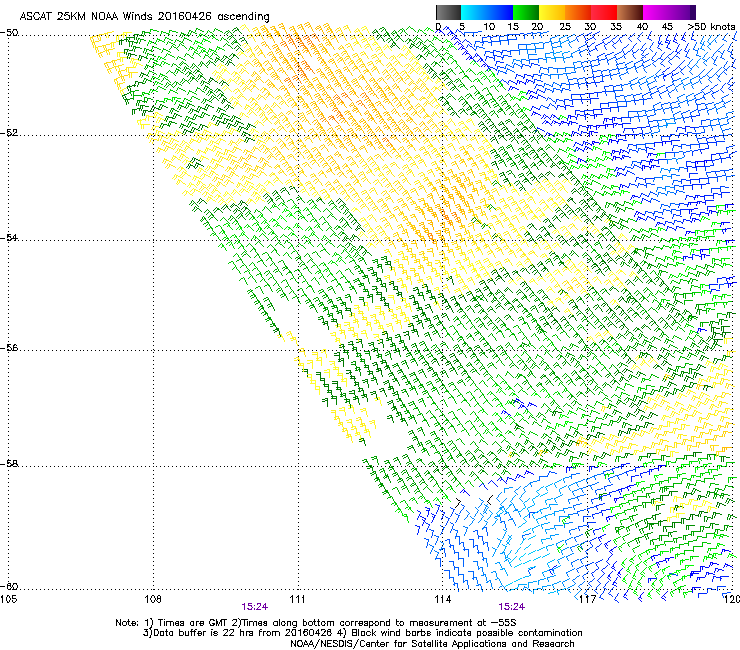The image size is (740, 650).
Task: Click the chart title 'ASCAT 25KM NOAA Winds 20160426 ascending'
Action: [x=144, y=17]
